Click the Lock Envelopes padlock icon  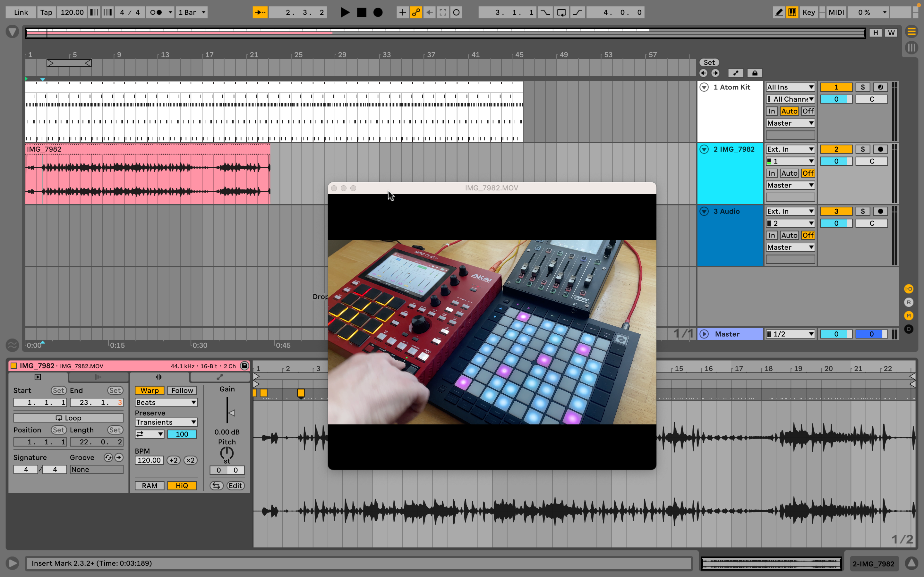click(755, 73)
